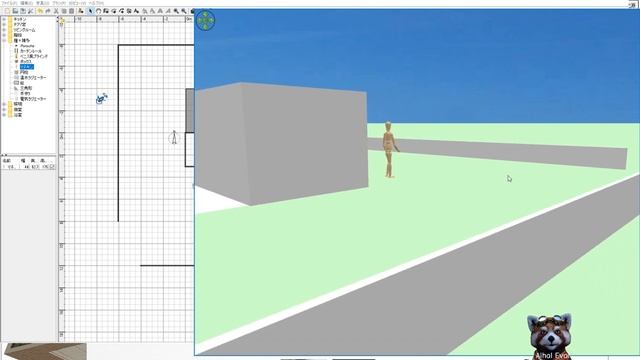Sort furniture by the 名前 column header
640x360 pixels.
pos(7,160)
